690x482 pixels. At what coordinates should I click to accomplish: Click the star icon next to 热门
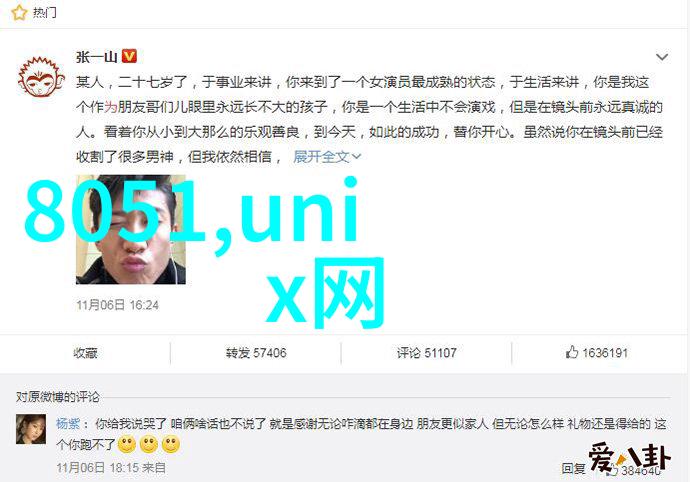pos(19,13)
